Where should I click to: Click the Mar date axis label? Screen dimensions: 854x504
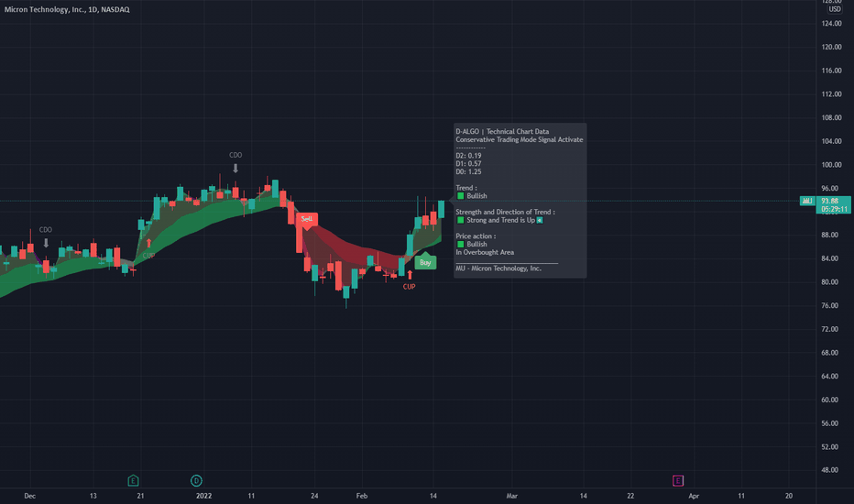point(511,496)
